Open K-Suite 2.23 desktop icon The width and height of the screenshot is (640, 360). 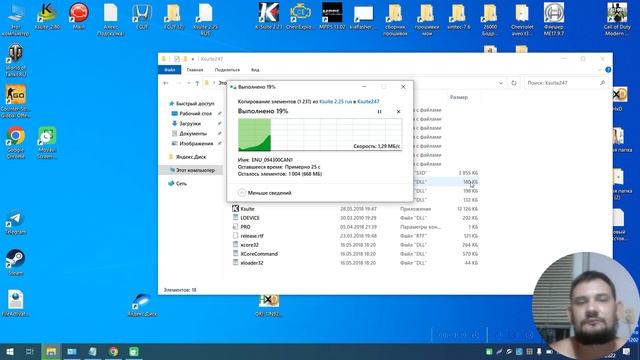click(x=269, y=16)
